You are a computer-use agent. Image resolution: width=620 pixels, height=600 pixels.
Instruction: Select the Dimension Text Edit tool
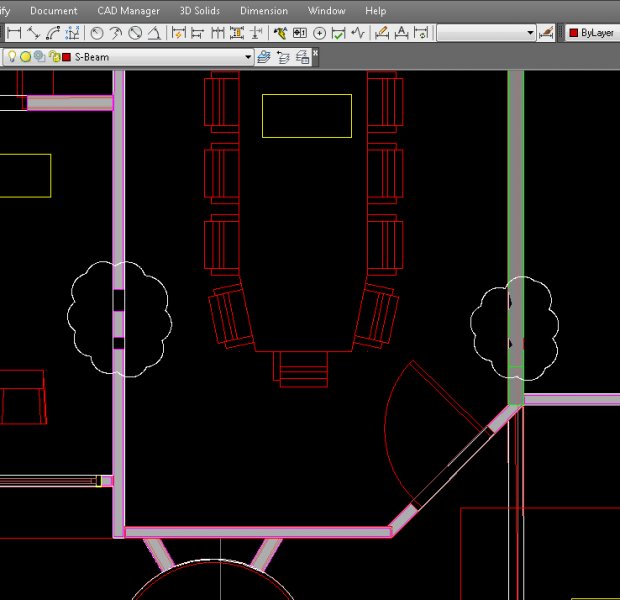coord(401,33)
